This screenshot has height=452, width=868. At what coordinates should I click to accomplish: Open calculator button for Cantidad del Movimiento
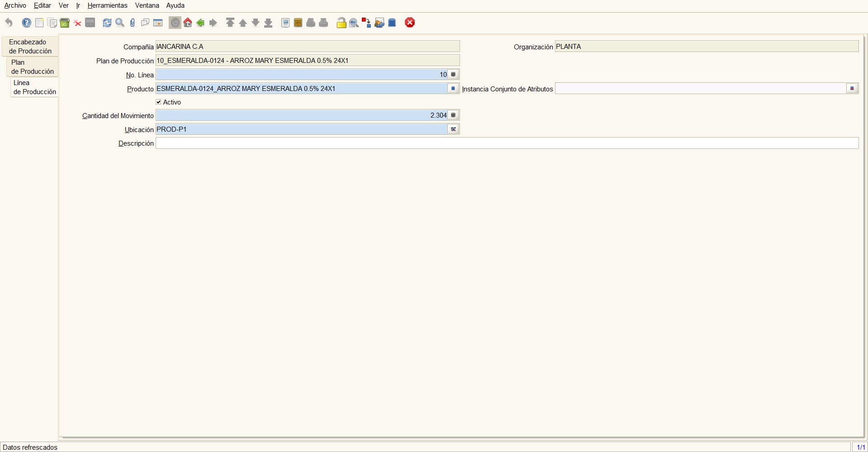pyautogui.click(x=454, y=115)
